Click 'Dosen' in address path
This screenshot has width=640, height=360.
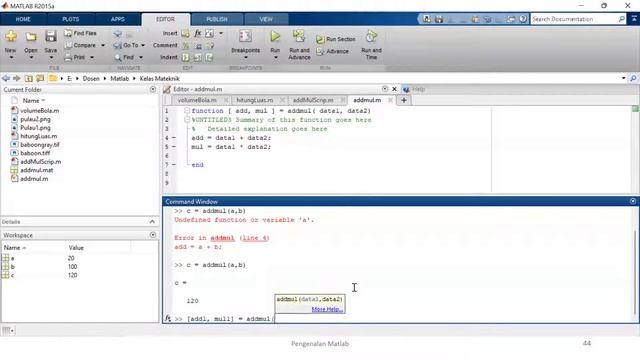(91, 78)
